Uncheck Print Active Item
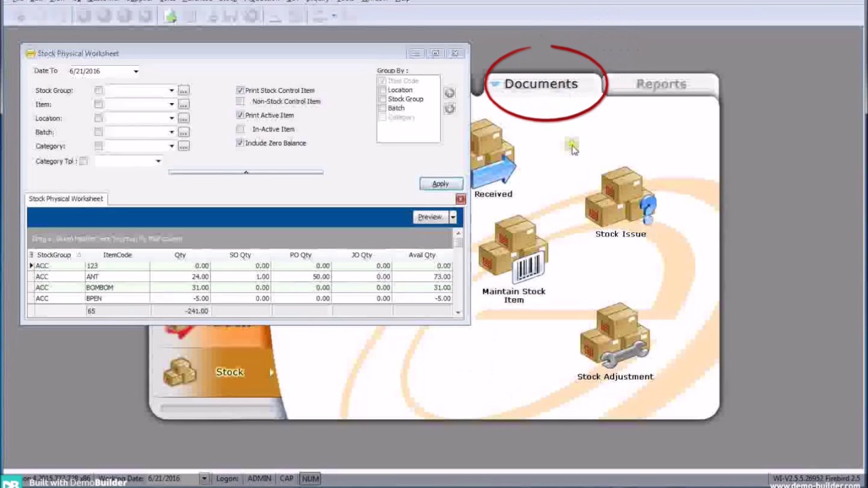 [240, 115]
